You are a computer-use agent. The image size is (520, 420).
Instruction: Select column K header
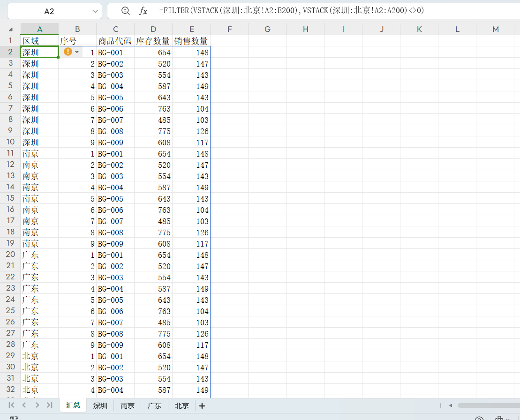(419, 29)
